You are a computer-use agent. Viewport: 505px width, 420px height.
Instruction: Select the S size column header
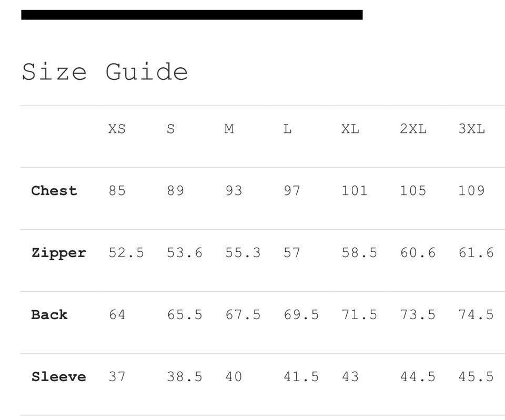170,129
